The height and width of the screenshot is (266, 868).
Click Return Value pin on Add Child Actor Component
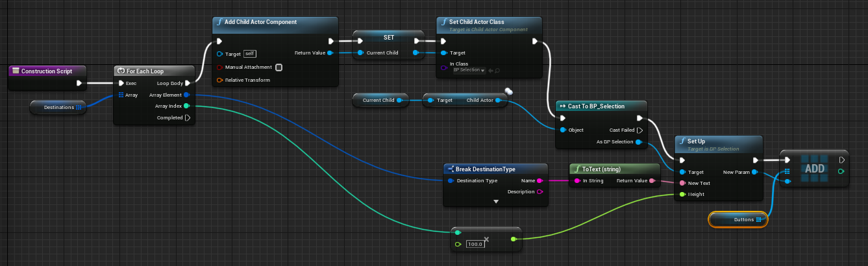330,53
